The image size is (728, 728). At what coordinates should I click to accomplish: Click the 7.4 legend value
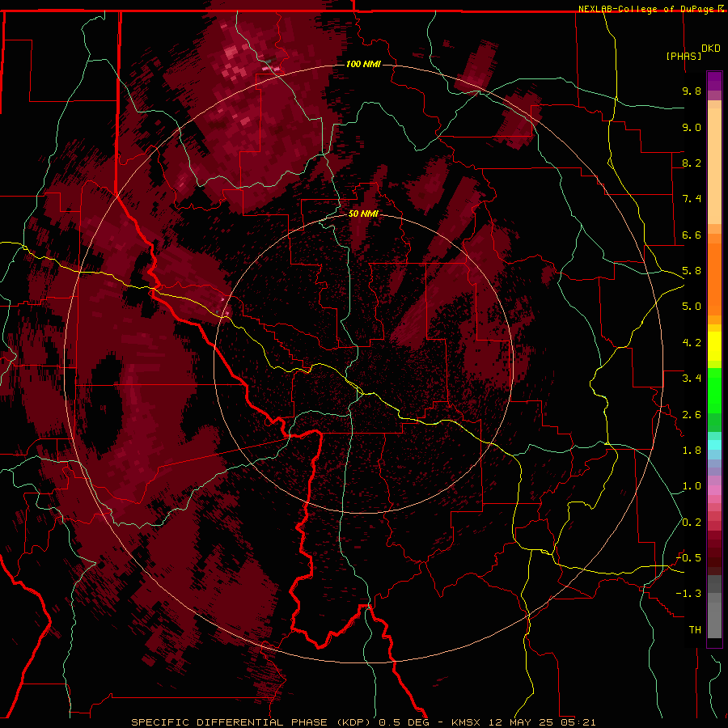click(x=692, y=199)
